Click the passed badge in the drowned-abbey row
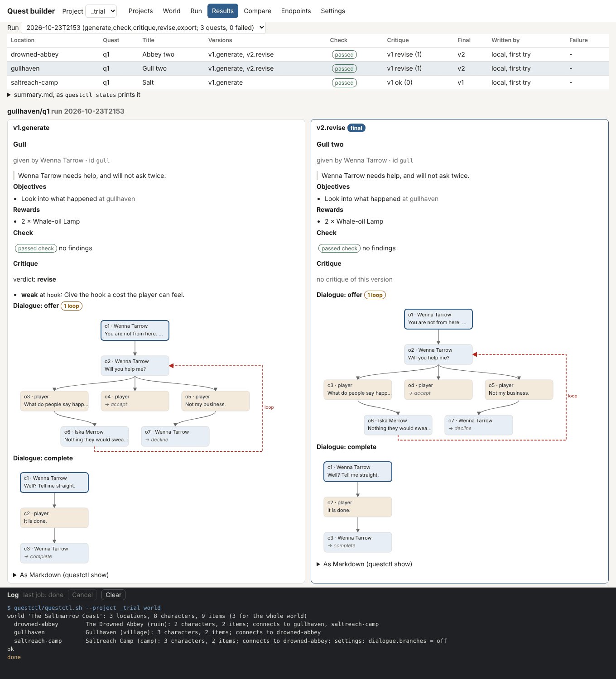 tap(344, 55)
